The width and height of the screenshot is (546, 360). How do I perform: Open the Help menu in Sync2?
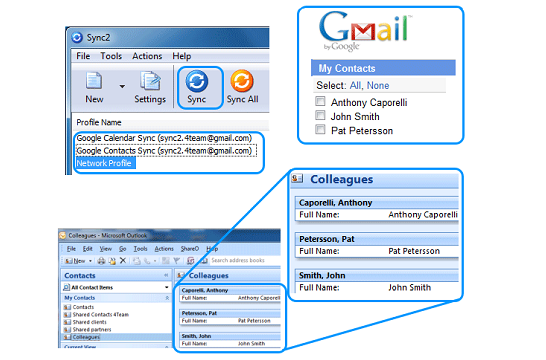point(182,56)
